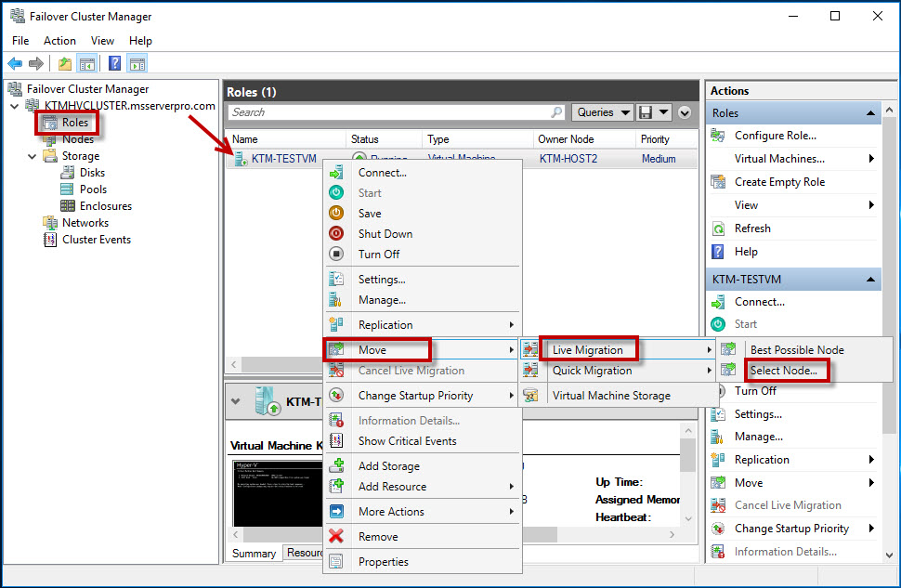The height and width of the screenshot is (588, 901).
Task: Choose Select Node... from Live Migration submenu
Action: 783,371
